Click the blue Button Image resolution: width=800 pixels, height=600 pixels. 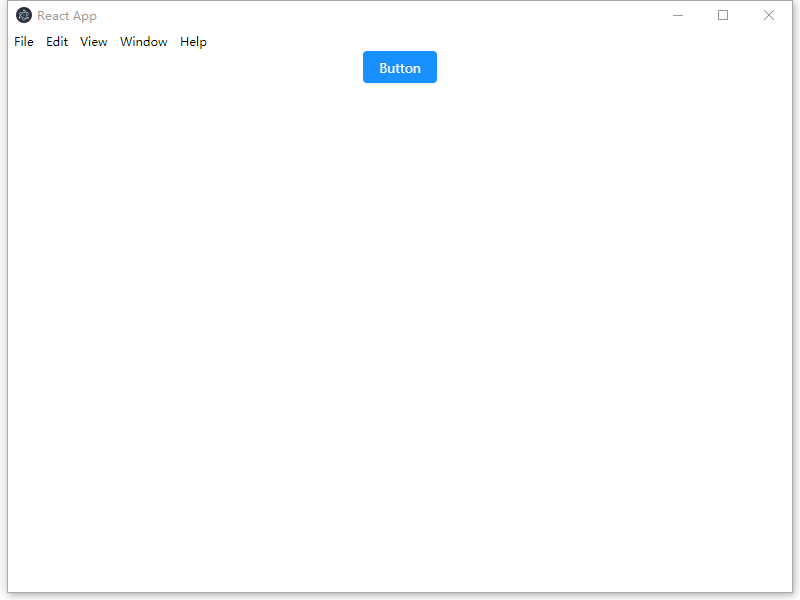[x=399, y=67]
